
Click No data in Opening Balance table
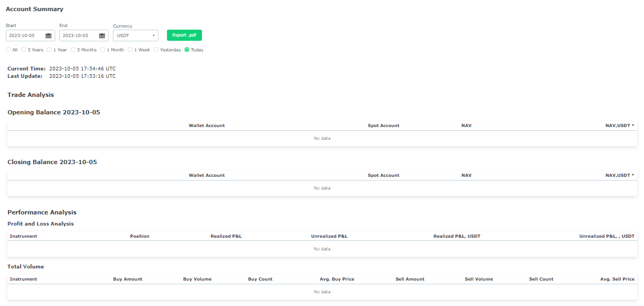point(322,138)
